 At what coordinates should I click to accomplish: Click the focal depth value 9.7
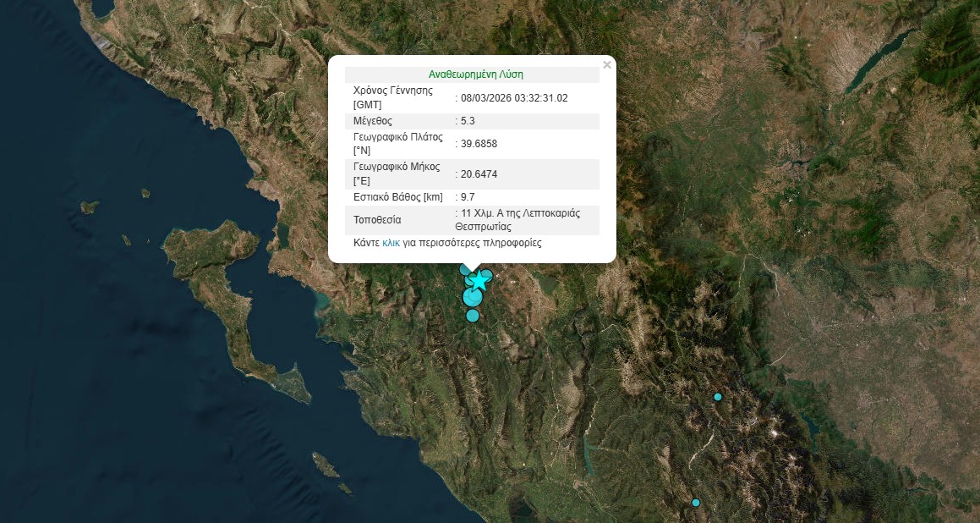pos(468,197)
